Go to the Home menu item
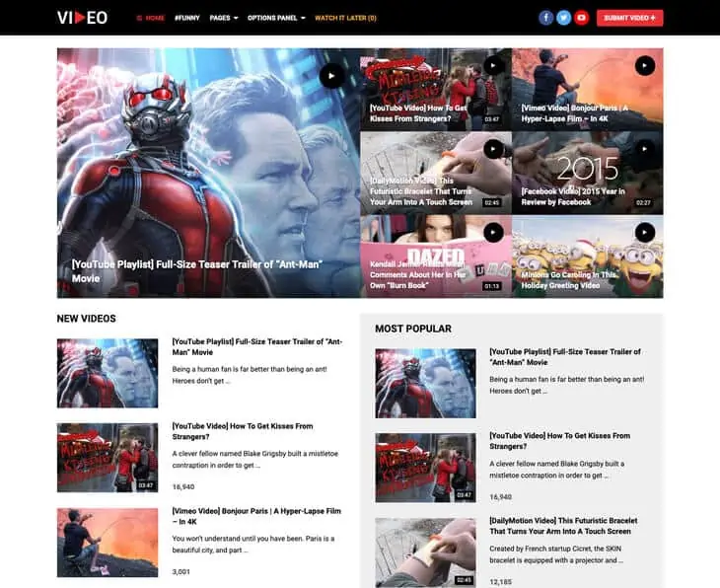The height and width of the screenshot is (588, 720). click(151, 18)
